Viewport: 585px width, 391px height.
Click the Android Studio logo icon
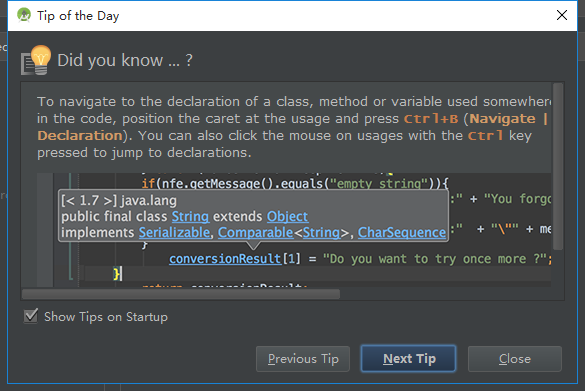[x=24, y=15]
